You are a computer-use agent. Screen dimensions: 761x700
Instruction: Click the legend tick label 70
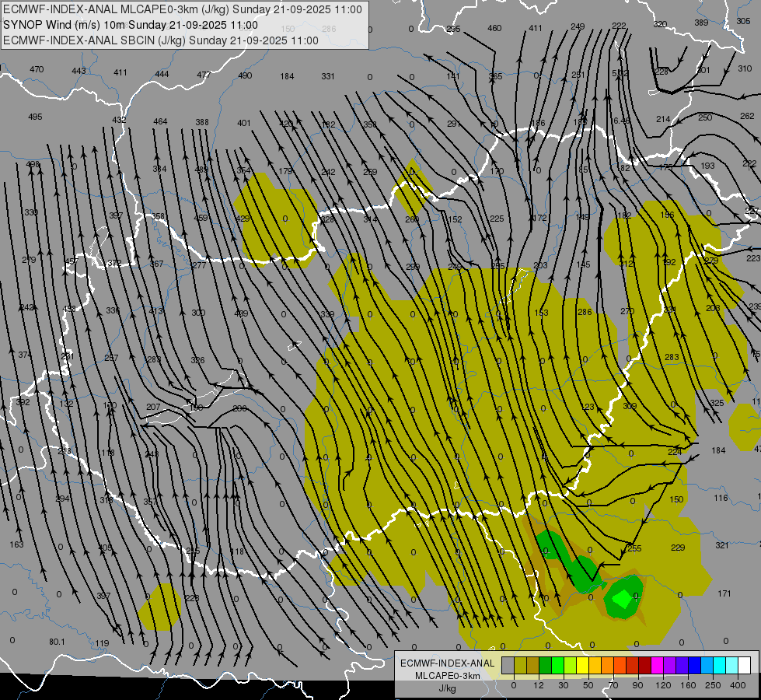[613, 685]
